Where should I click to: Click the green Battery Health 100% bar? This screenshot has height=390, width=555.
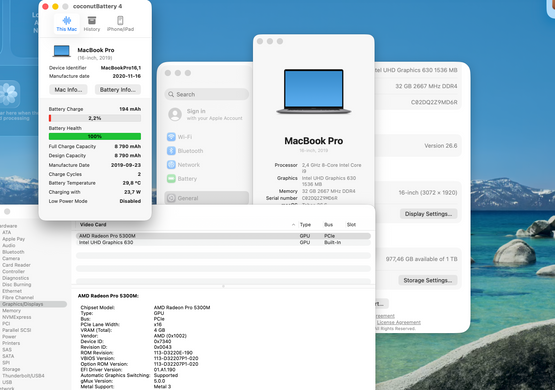pyautogui.click(x=95, y=136)
